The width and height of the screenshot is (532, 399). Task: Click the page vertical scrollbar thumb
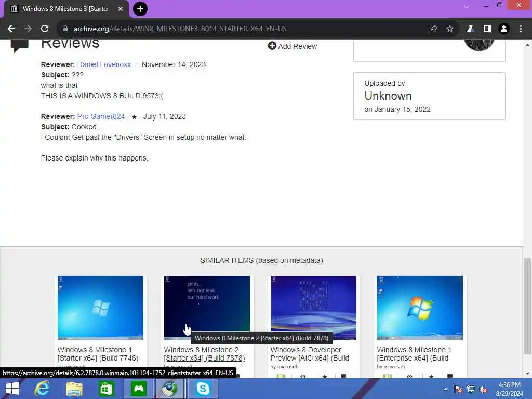527,305
